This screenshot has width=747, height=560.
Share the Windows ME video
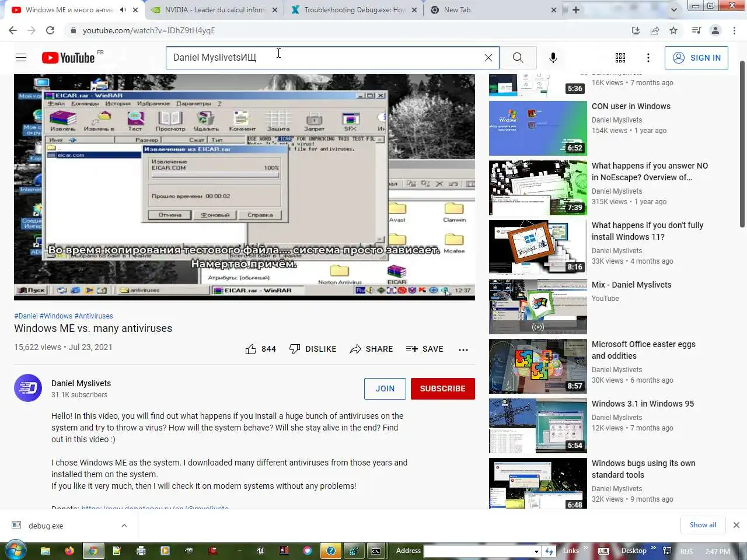pyautogui.click(x=371, y=349)
